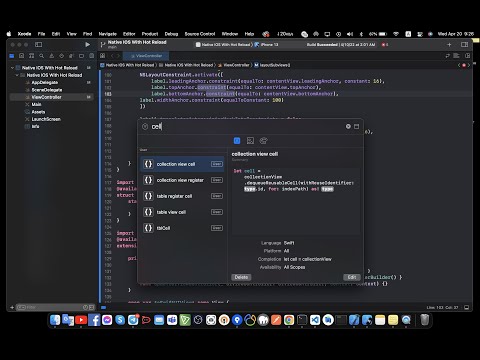Edit the selected snippet

352,277
